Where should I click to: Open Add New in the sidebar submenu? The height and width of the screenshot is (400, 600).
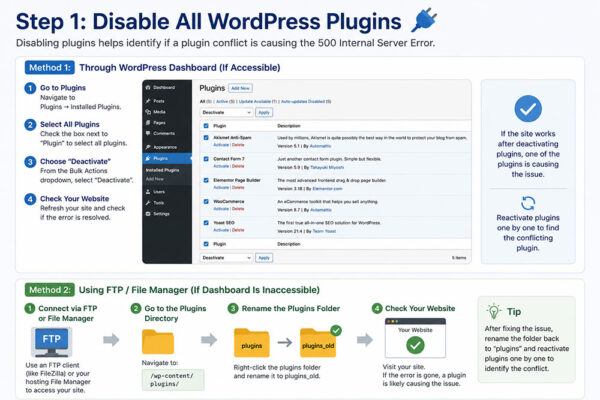(155, 179)
